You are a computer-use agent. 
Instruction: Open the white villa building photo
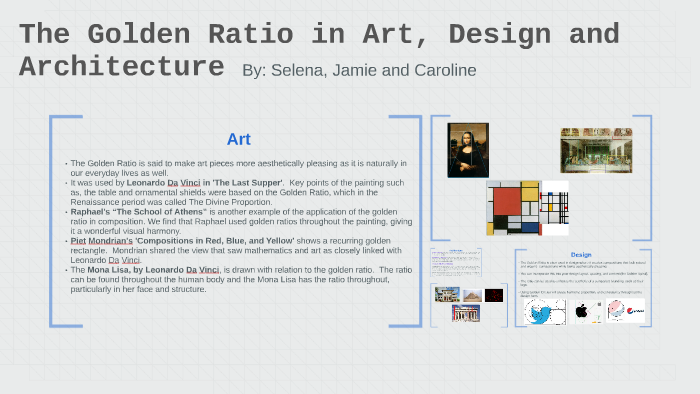(x=447, y=294)
